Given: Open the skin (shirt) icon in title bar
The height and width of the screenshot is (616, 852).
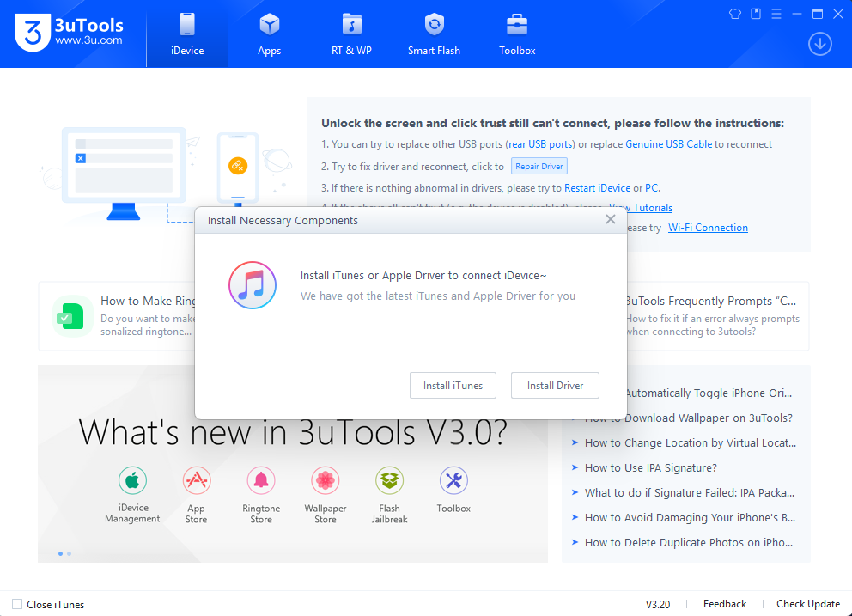Looking at the screenshot, I should click(x=735, y=14).
